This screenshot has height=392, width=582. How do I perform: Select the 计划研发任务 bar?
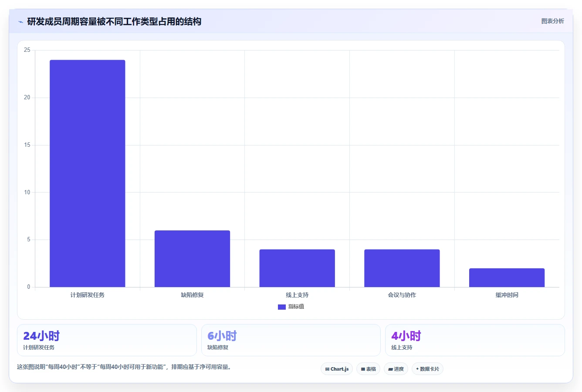click(88, 173)
